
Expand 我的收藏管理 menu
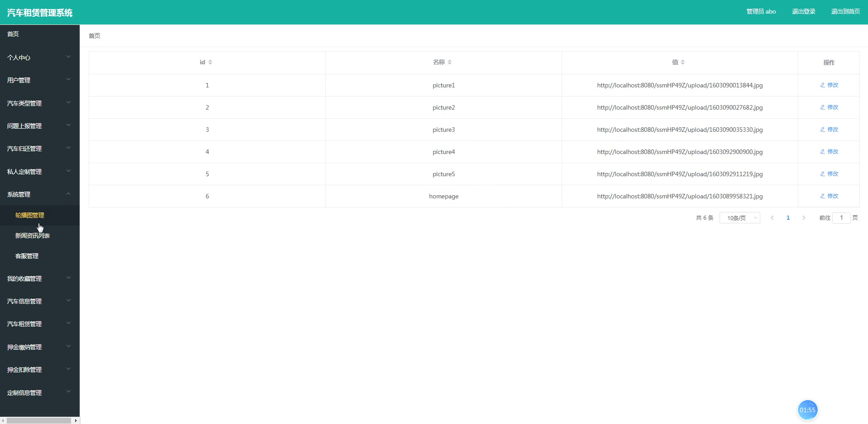pyautogui.click(x=40, y=279)
